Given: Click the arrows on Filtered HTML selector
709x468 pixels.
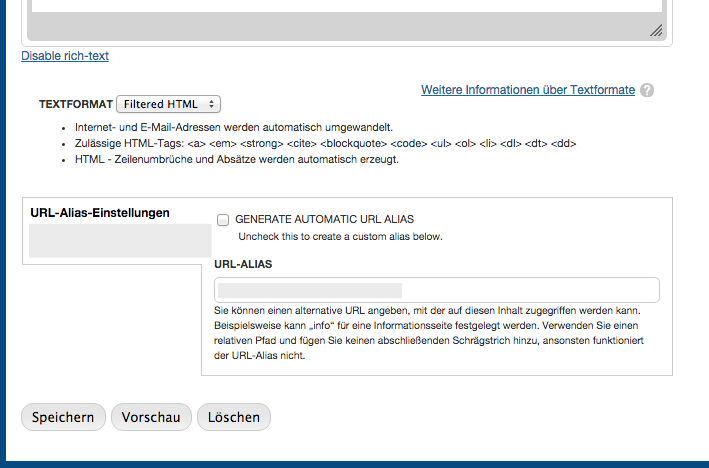Looking at the screenshot, I should (213, 104).
